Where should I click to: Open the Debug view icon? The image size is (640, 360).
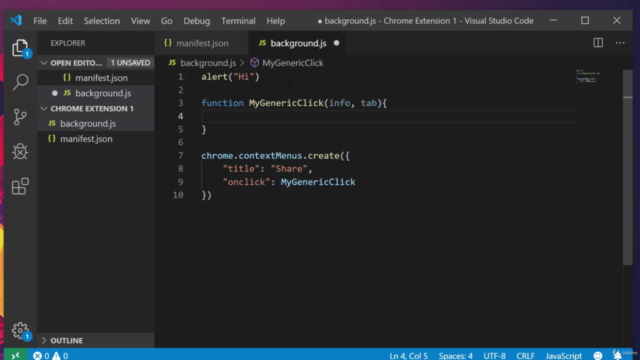20,151
